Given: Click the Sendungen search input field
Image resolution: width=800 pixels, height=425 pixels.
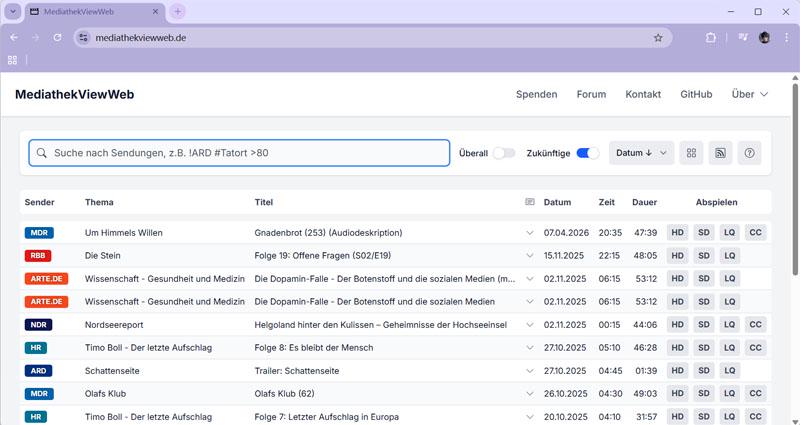Looking at the screenshot, I should point(240,153).
